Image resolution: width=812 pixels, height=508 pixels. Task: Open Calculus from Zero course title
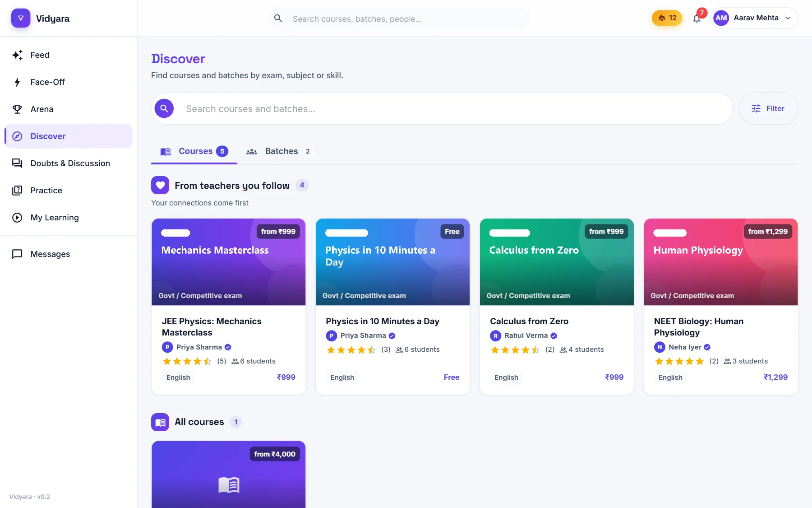tap(529, 321)
